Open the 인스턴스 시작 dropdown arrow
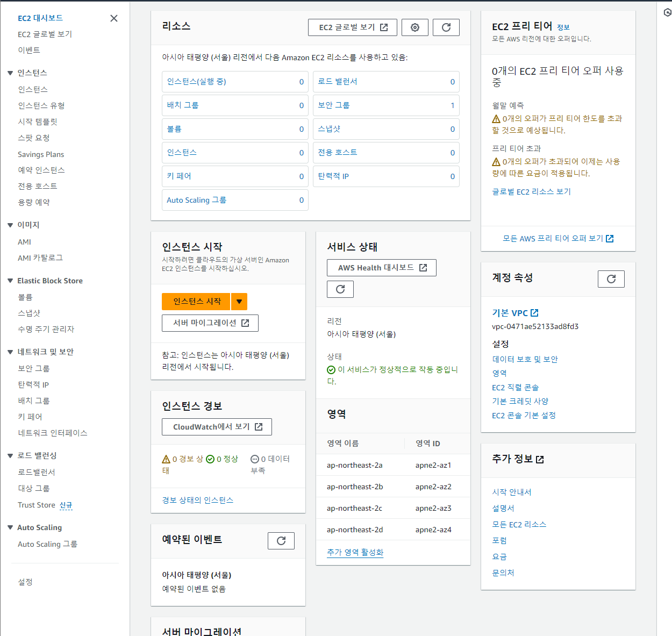Image resolution: width=672 pixels, height=636 pixels. pos(239,302)
